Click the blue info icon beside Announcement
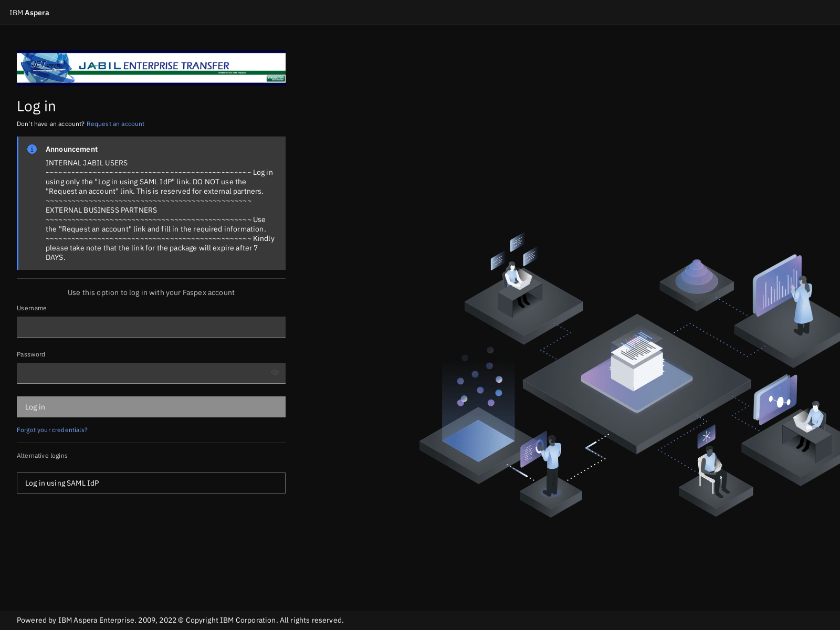 click(x=32, y=149)
